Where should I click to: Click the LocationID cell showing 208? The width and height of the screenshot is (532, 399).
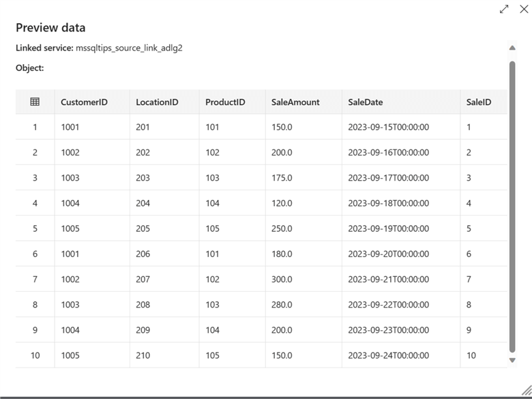(x=143, y=305)
